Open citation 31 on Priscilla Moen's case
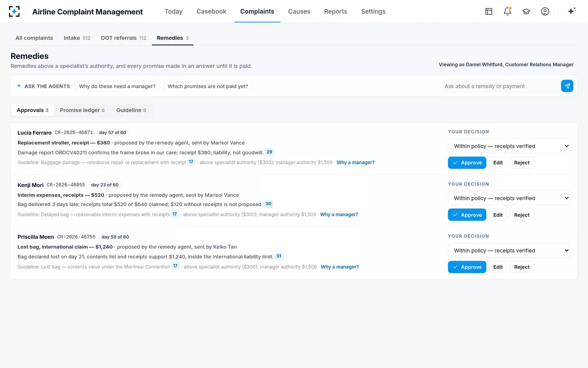The height and width of the screenshot is (368, 588). pos(279,256)
